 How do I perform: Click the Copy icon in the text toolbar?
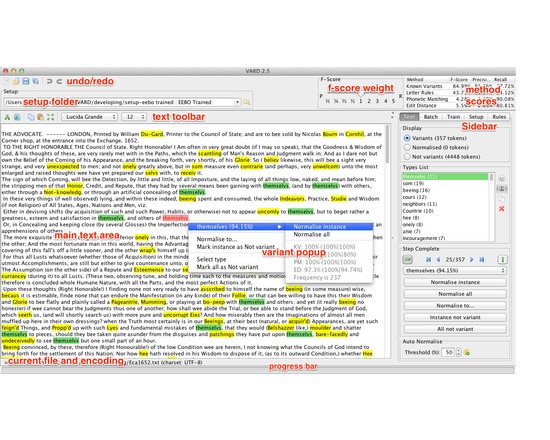(31, 117)
